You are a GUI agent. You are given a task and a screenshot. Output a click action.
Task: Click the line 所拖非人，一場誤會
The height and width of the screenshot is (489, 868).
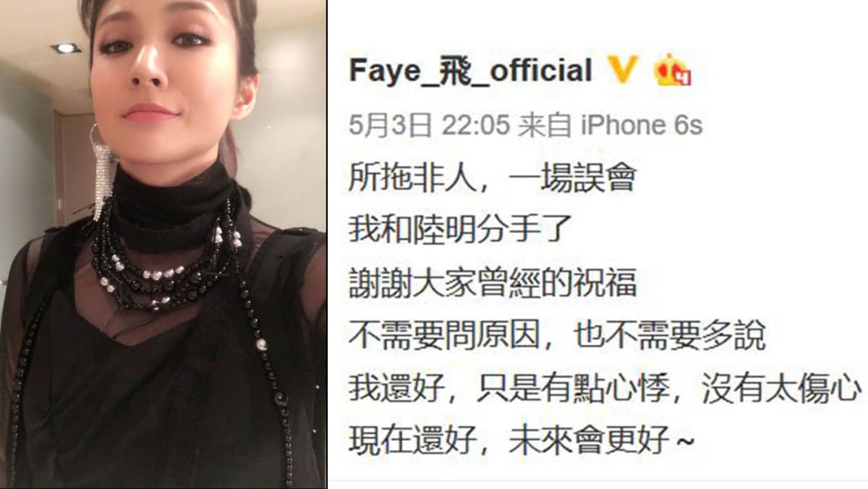coord(492,178)
